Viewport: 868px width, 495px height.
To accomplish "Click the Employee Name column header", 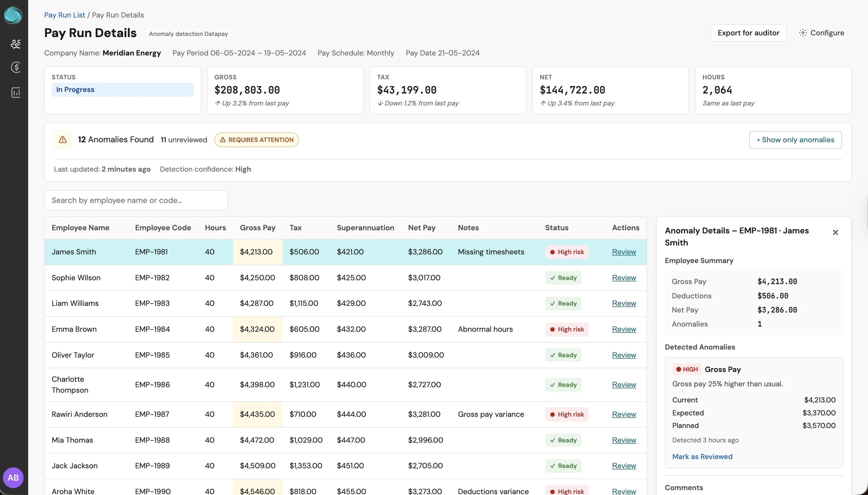I will (x=80, y=228).
